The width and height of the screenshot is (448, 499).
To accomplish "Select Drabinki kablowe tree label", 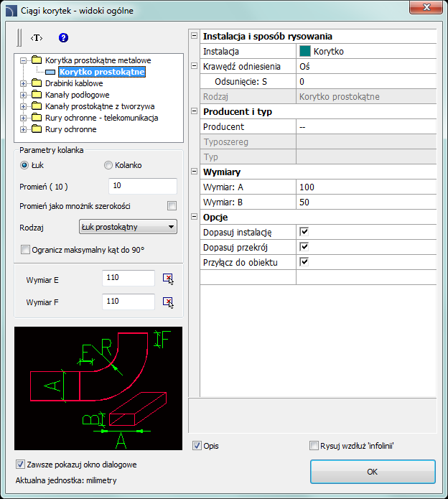I will pos(74,83).
